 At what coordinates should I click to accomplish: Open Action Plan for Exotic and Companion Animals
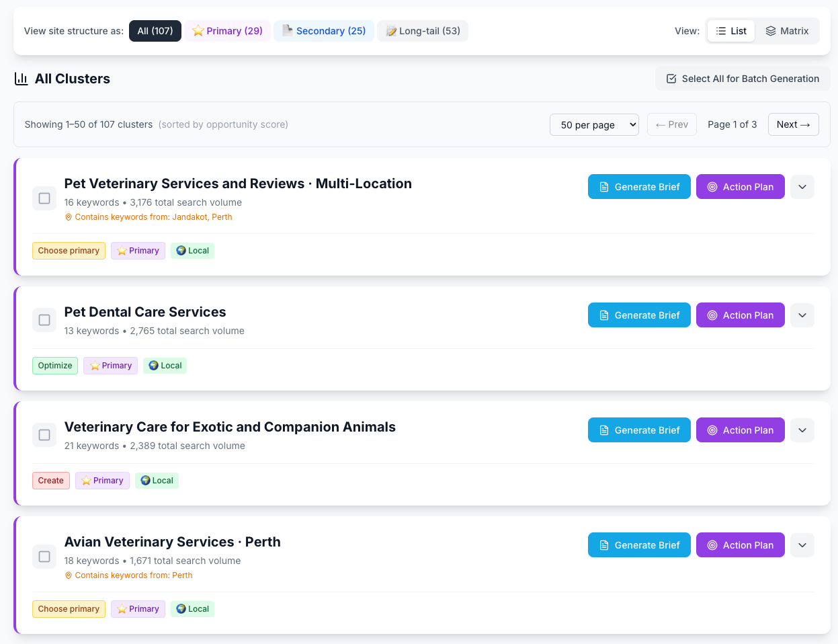pyautogui.click(x=740, y=430)
